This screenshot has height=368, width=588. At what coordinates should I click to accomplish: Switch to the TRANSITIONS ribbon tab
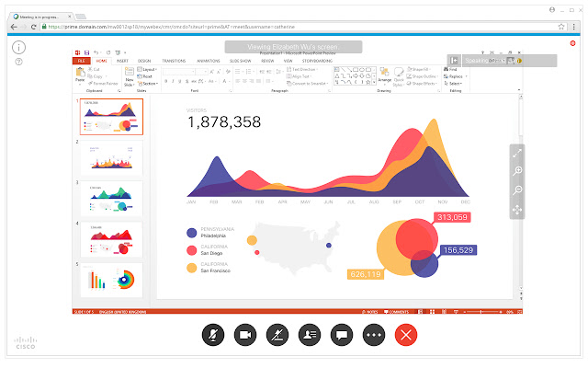pos(174,61)
